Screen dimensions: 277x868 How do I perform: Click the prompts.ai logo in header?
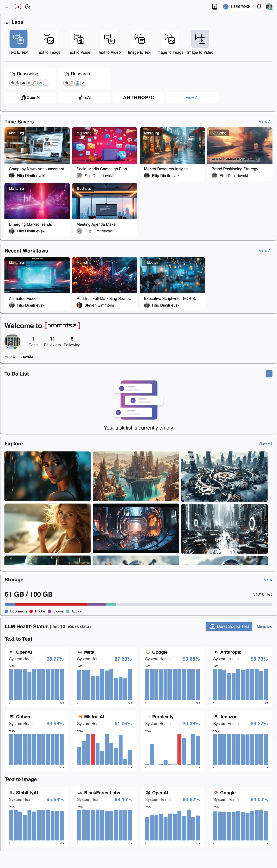[18, 7]
